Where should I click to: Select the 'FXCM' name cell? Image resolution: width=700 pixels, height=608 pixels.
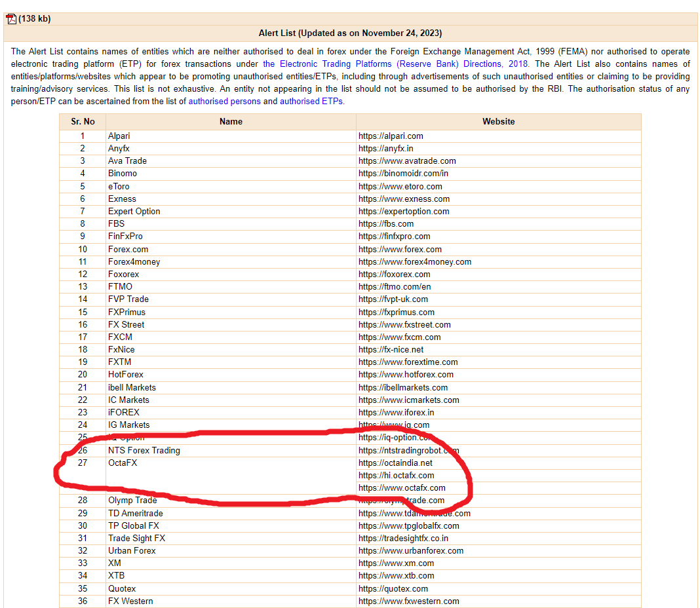click(x=231, y=337)
